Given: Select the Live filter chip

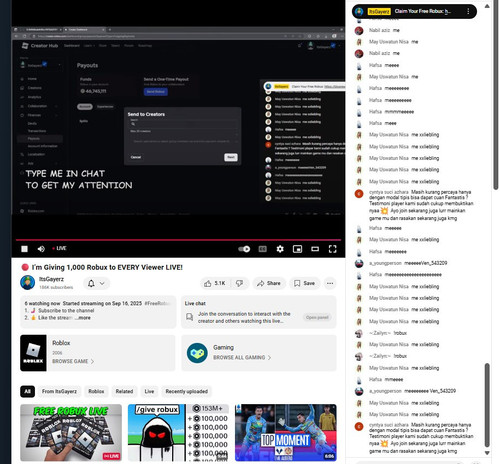Looking at the screenshot, I should coord(149,391).
